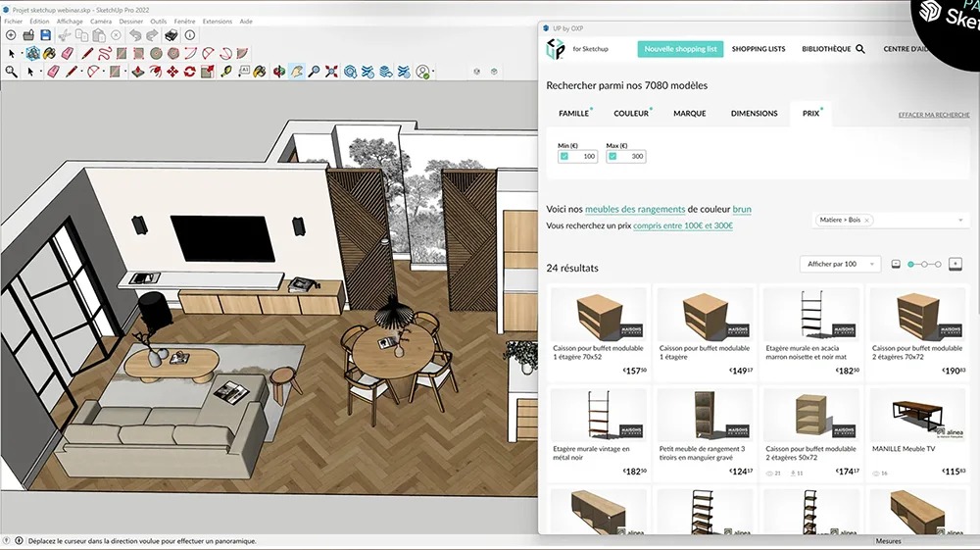Screen dimensions: 980x550
Task: Click compris entre 100€ et 300€ link
Action: [x=683, y=225]
